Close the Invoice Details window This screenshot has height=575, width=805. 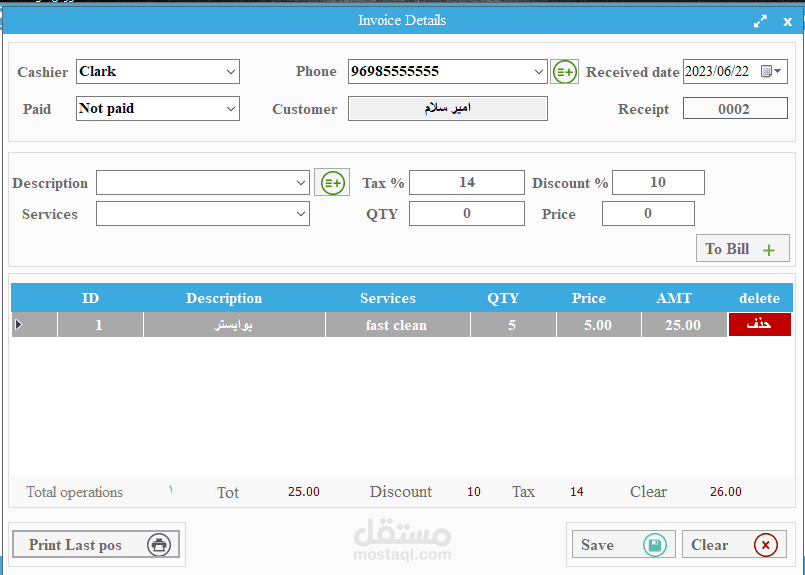pyautogui.click(x=788, y=22)
